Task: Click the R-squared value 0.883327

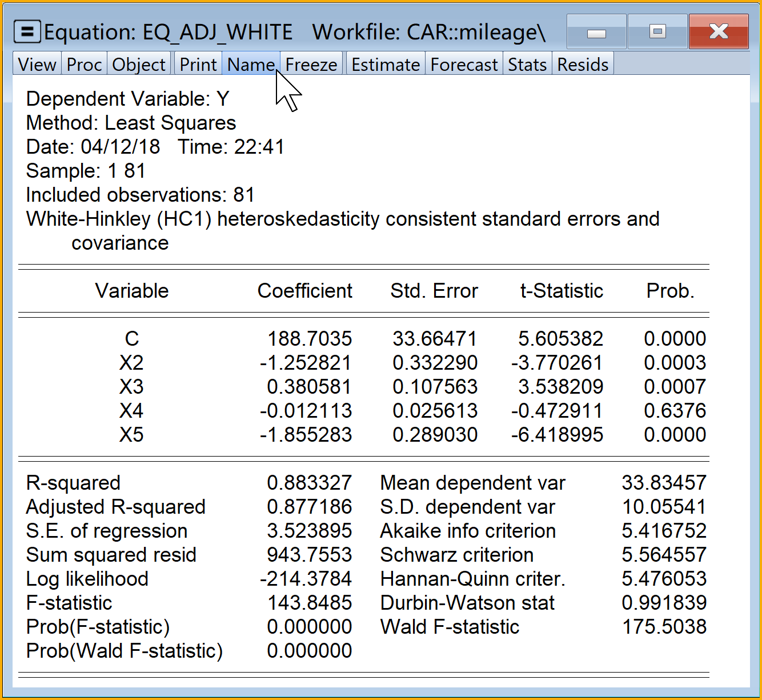Action: (309, 483)
